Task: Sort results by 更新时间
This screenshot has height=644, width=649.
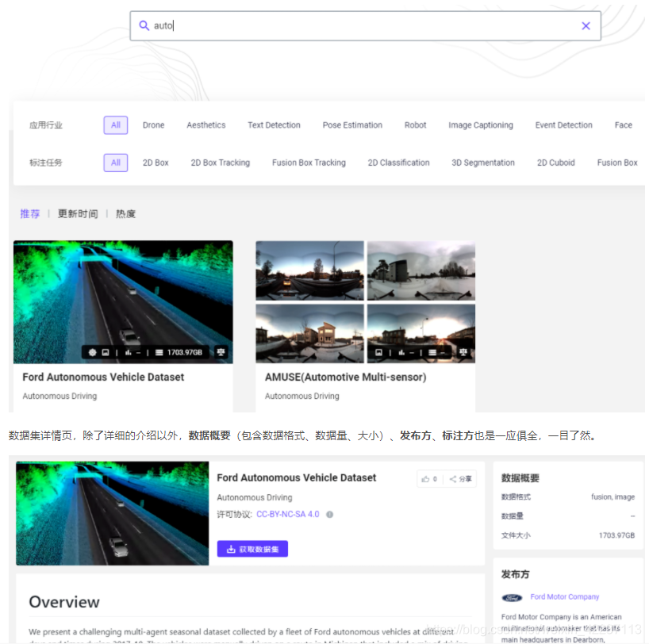Action: [78, 213]
